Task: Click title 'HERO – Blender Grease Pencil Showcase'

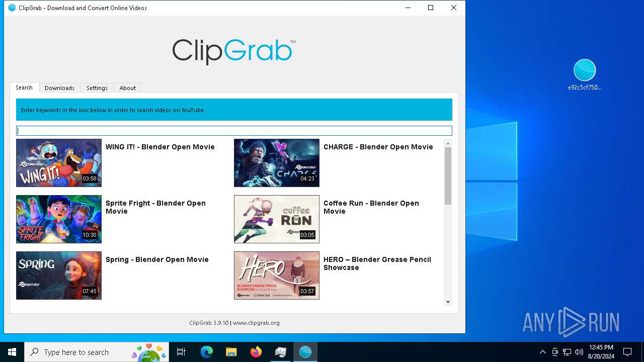Action: pyautogui.click(x=377, y=263)
